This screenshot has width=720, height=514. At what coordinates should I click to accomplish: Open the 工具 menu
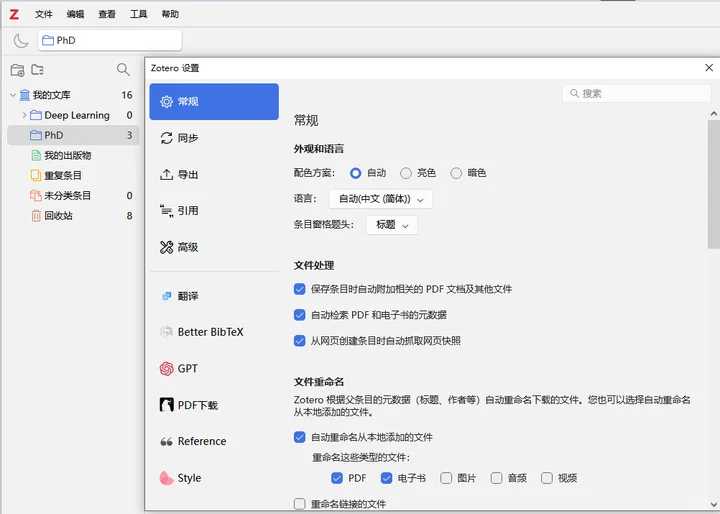pos(139,14)
